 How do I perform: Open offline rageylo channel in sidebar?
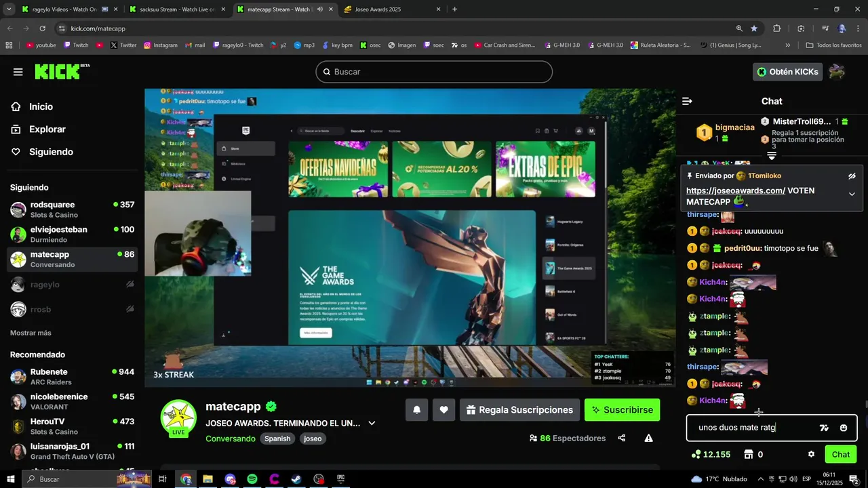point(72,285)
